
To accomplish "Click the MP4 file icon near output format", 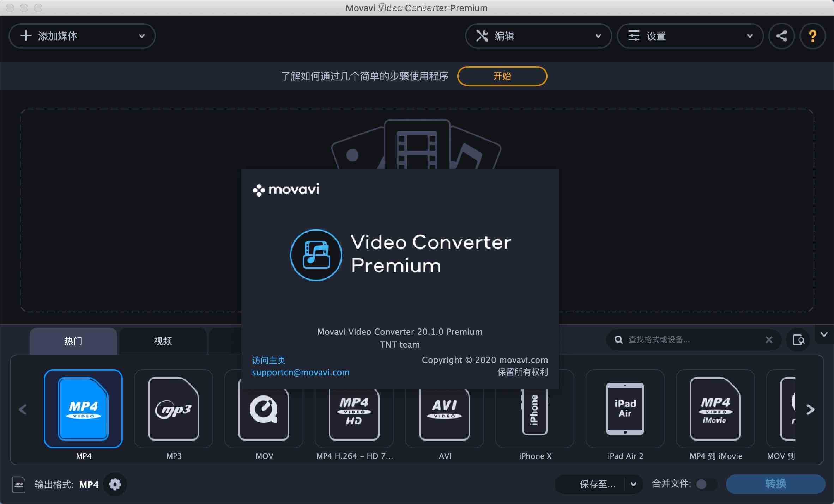I will 19,484.
